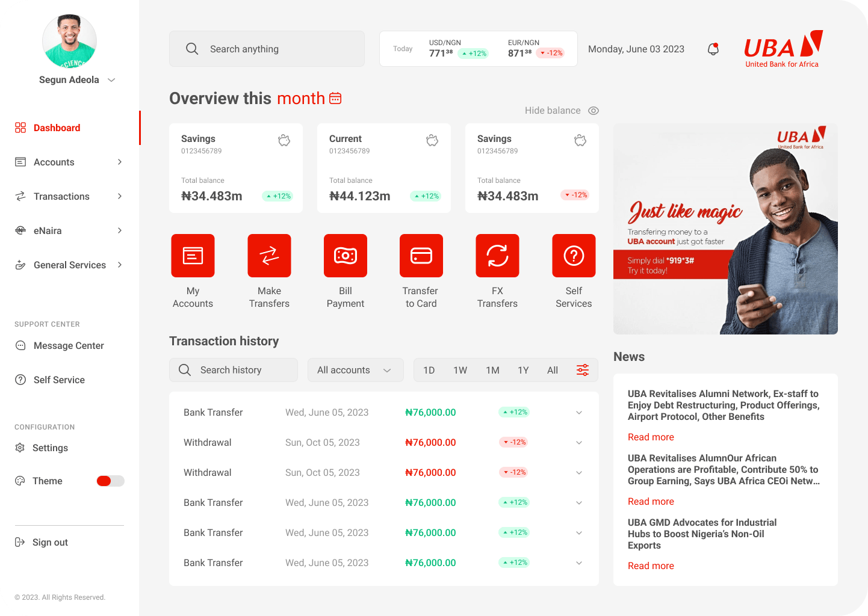The image size is (868, 616).
Task: Click the Transactions arrows icon
Action: pyautogui.click(x=20, y=196)
